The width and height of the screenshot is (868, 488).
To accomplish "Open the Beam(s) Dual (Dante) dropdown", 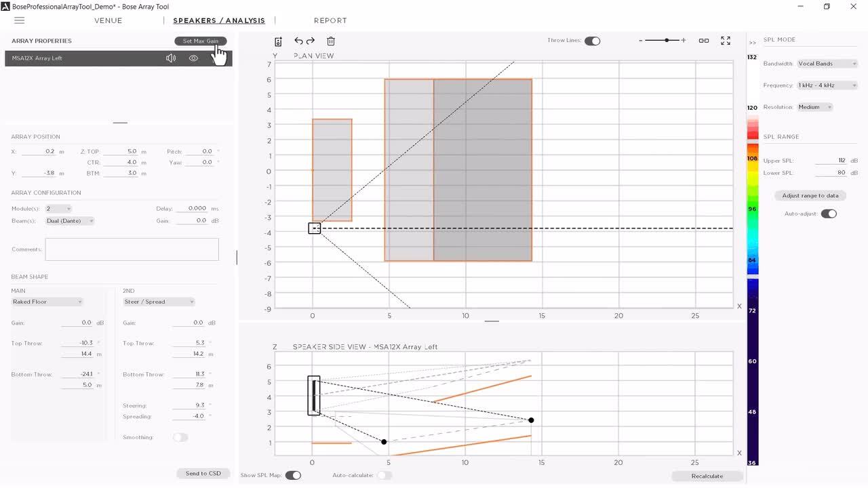I will (70, 221).
